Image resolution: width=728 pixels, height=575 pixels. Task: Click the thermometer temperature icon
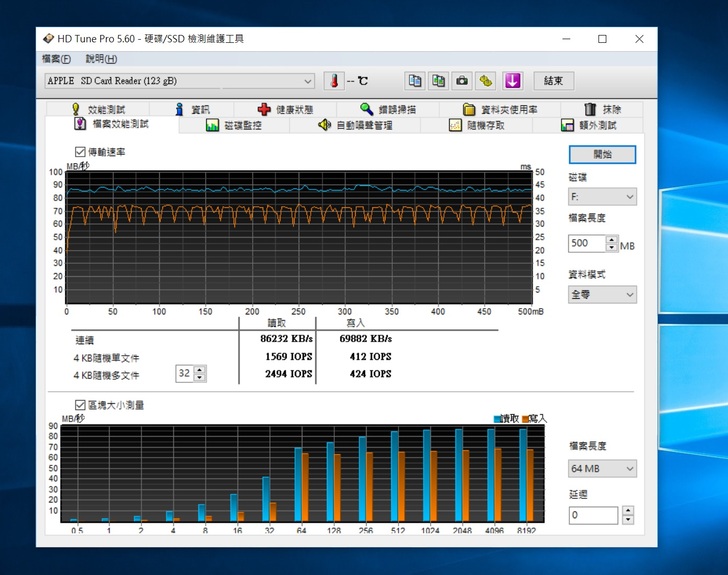click(332, 81)
